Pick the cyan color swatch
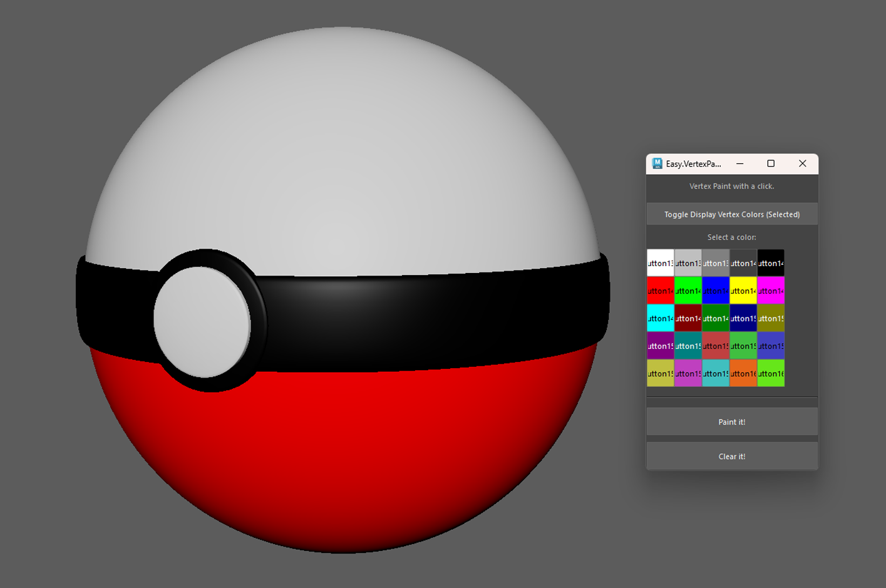 (x=661, y=318)
